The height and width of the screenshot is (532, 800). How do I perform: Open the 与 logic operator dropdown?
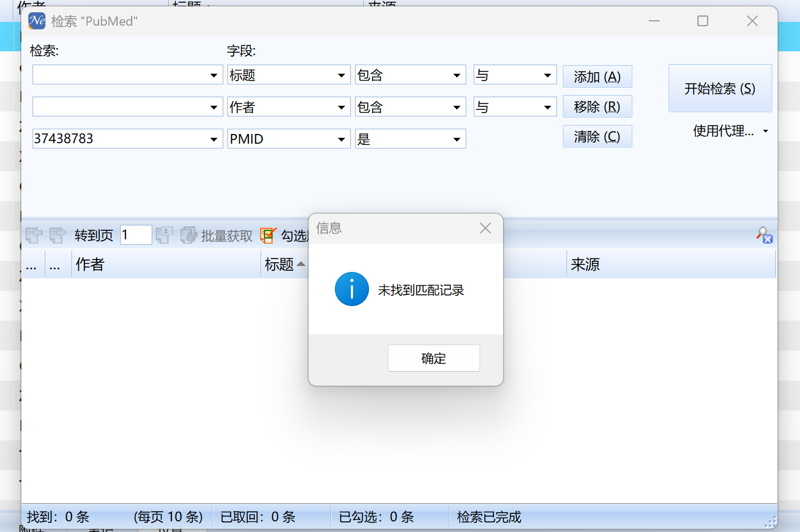[546, 75]
